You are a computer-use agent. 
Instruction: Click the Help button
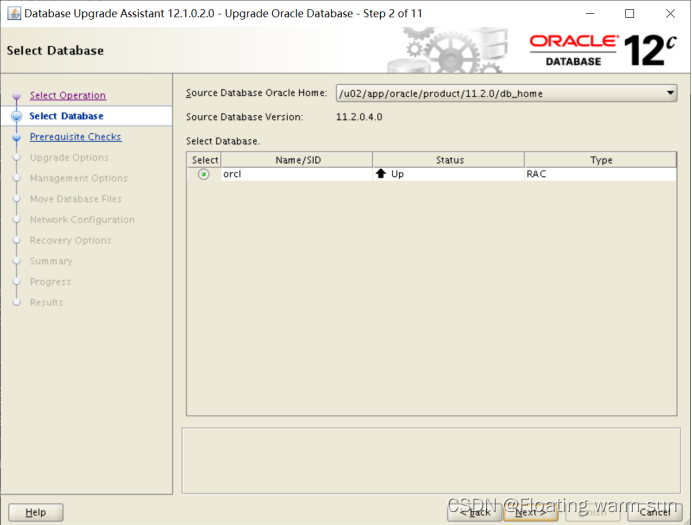(x=36, y=512)
